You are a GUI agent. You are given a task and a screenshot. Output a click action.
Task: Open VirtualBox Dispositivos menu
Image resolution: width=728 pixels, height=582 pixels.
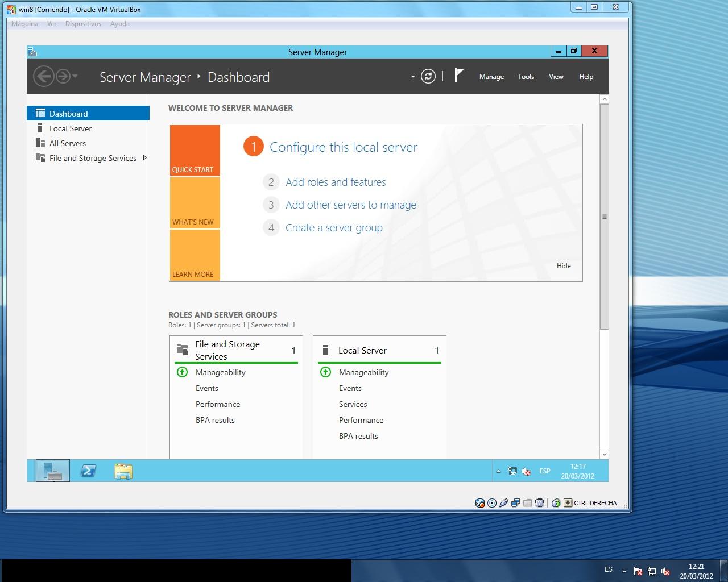[83, 24]
